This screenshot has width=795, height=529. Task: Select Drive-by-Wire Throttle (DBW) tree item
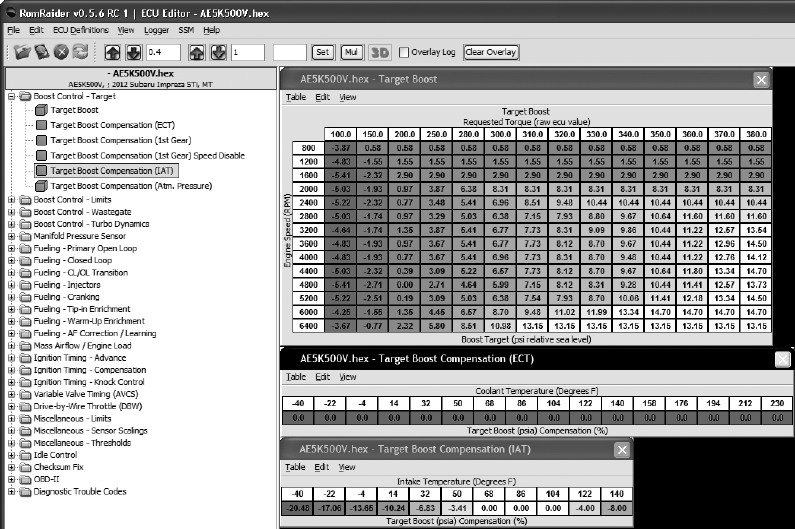(x=88, y=406)
